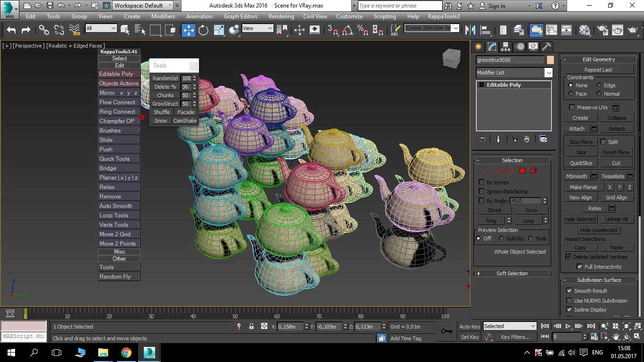
Task: Activate Bind to Space Warp tool
Action: (x=74, y=30)
